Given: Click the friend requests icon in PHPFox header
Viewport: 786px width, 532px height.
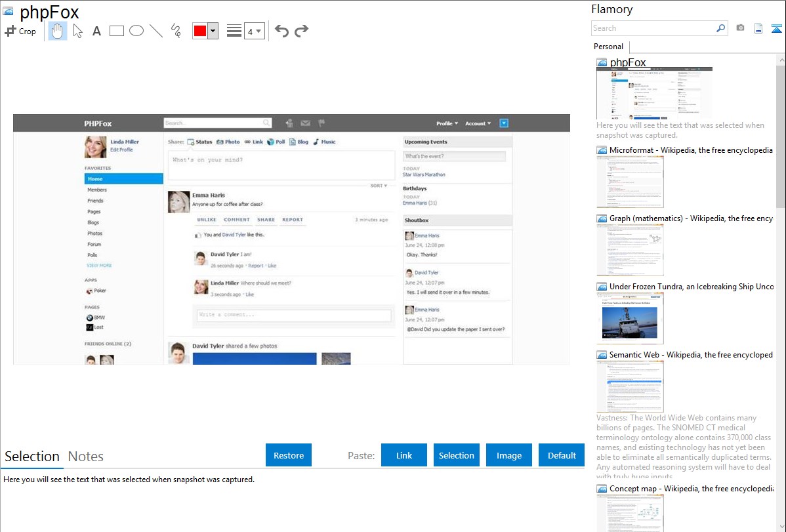Looking at the screenshot, I should point(289,123).
